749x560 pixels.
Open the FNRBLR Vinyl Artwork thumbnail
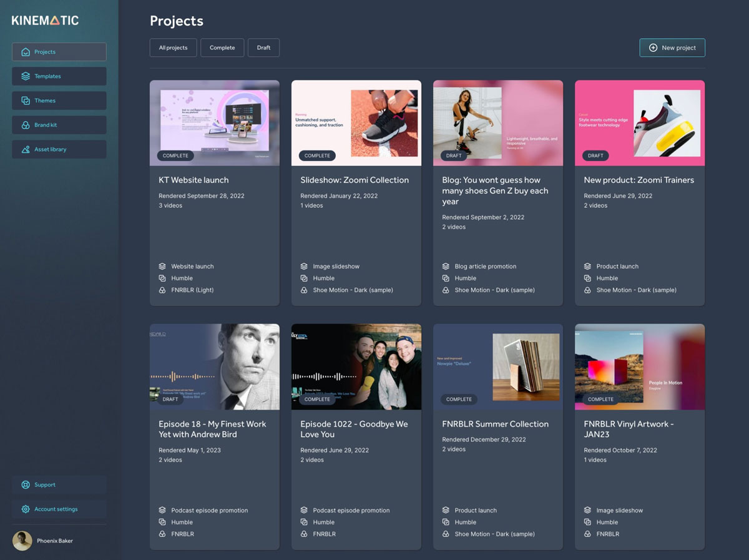pos(639,366)
